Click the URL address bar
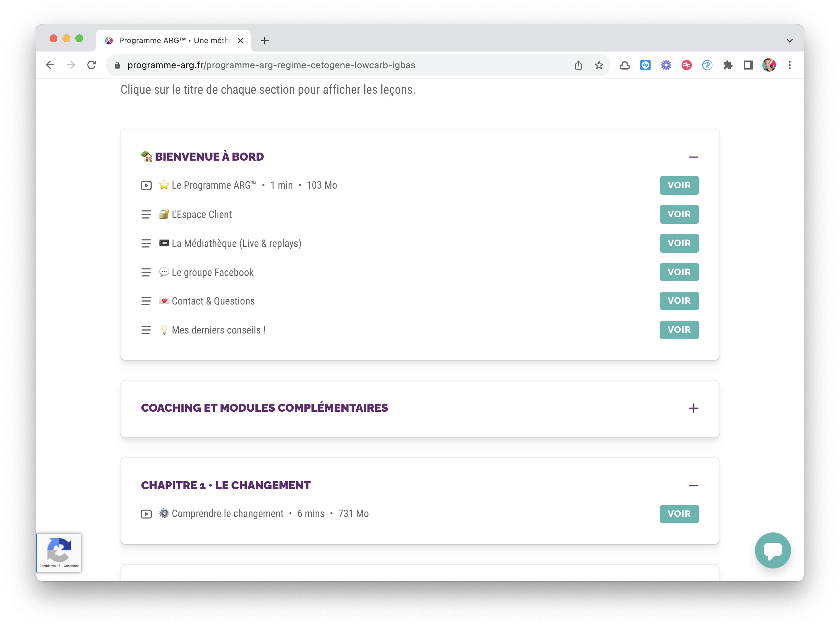The image size is (840, 629). 342,65
